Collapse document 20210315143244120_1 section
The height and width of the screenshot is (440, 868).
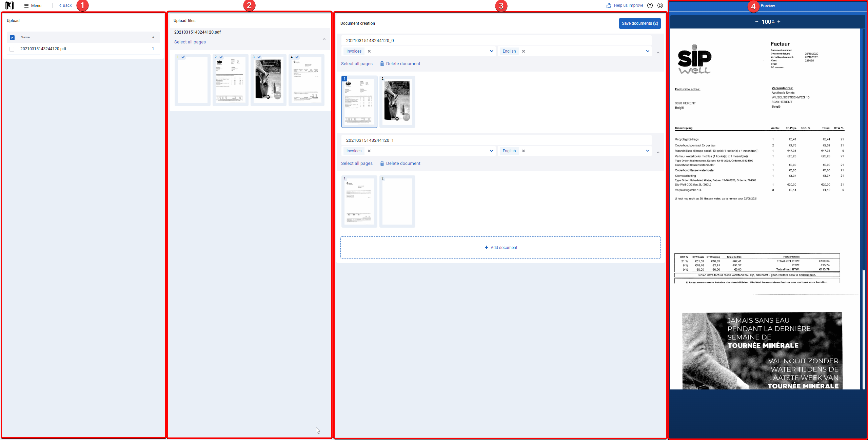(x=658, y=152)
